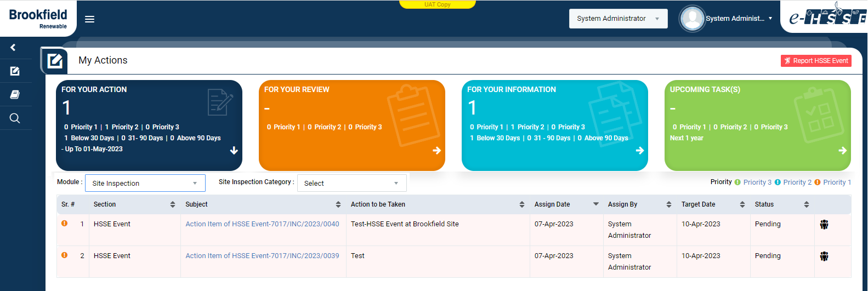Sort table by Target Date column
This screenshot has width=868, height=291.
[x=742, y=204]
